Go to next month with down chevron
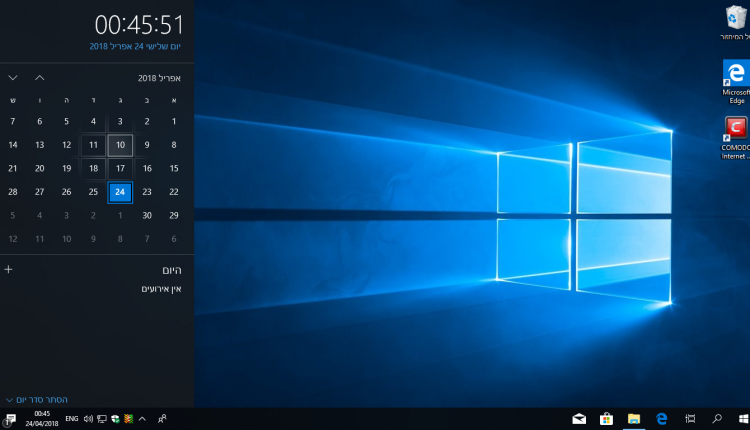750x430 pixels. [13, 77]
